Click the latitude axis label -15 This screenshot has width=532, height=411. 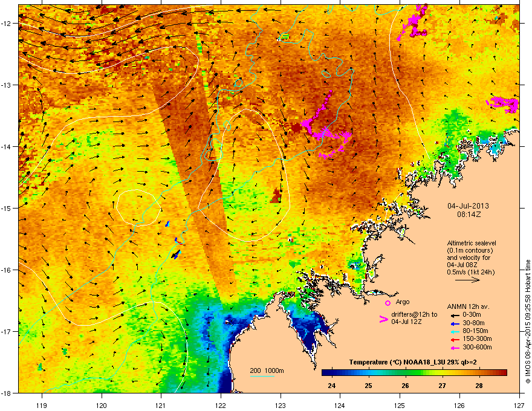click(7, 208)
